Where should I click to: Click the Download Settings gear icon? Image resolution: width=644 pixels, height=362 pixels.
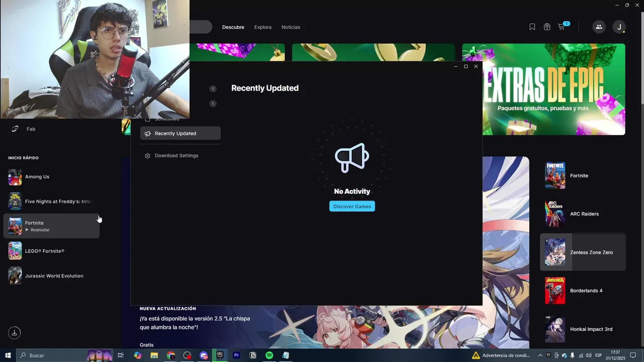pyautogui.click(x=147, y=156)
